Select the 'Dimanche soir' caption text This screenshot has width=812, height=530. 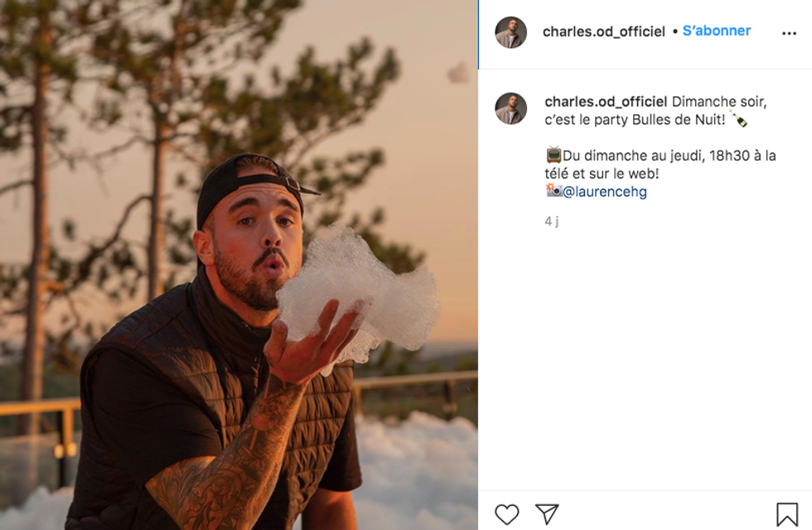tap(719, 101)
